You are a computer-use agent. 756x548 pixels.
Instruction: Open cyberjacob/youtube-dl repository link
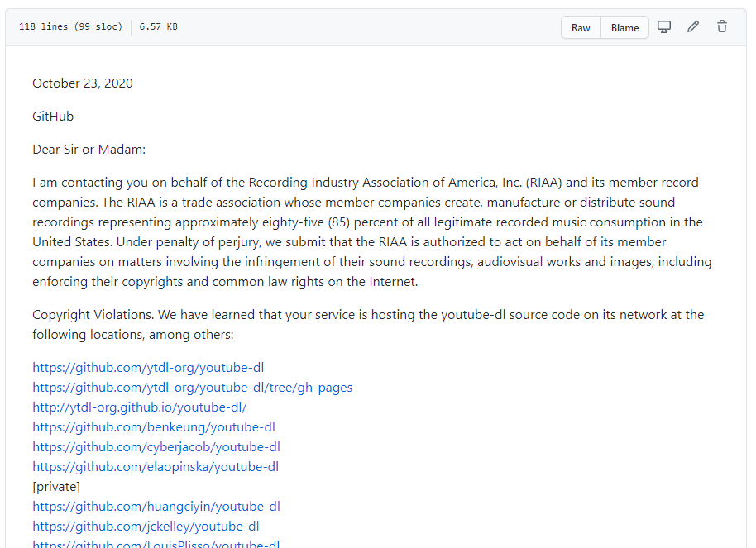click(156, 447)
